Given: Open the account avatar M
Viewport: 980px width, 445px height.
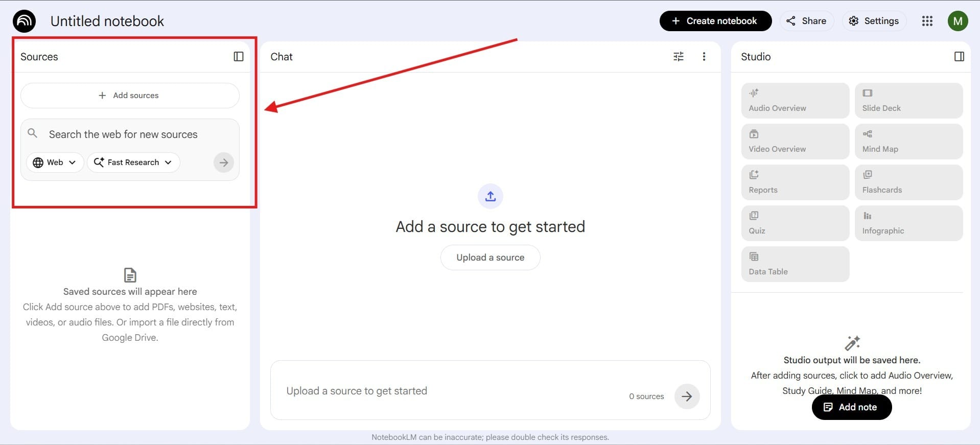Looking at the screenshot, I should (x=958, y=21).
